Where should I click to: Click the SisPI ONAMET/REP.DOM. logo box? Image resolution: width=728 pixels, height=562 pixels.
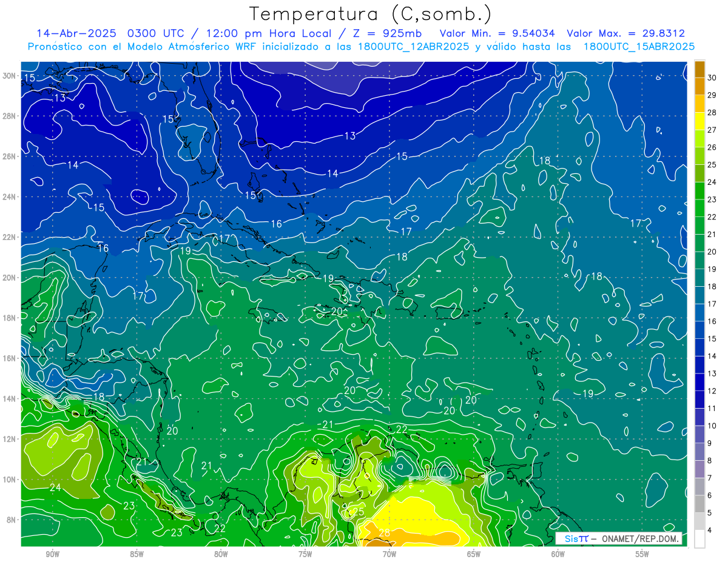619,538
